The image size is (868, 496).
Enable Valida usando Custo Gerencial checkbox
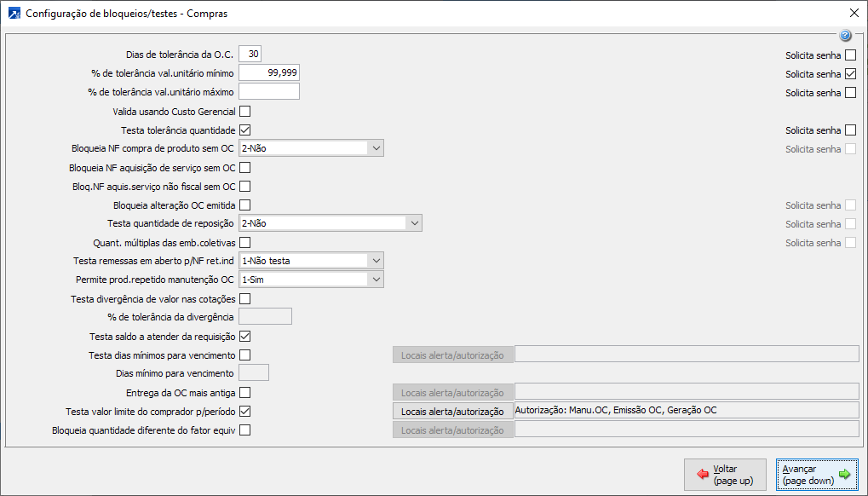click(245, 111)
